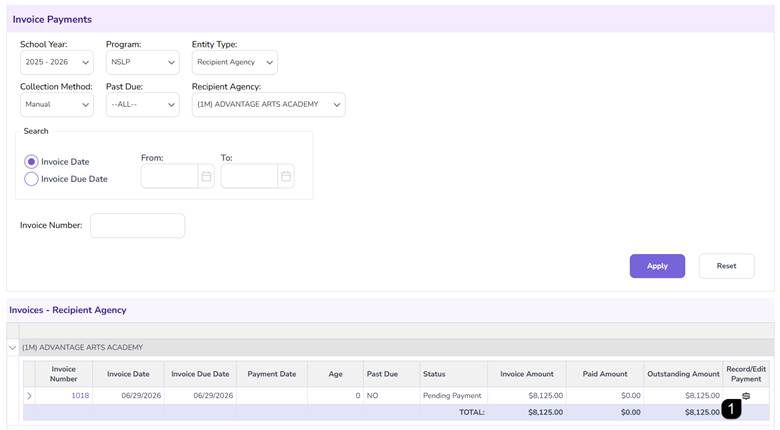The image size is (780, 430).
Task: Open the record payment icon for invoice 1018
Action: (746, 396)
